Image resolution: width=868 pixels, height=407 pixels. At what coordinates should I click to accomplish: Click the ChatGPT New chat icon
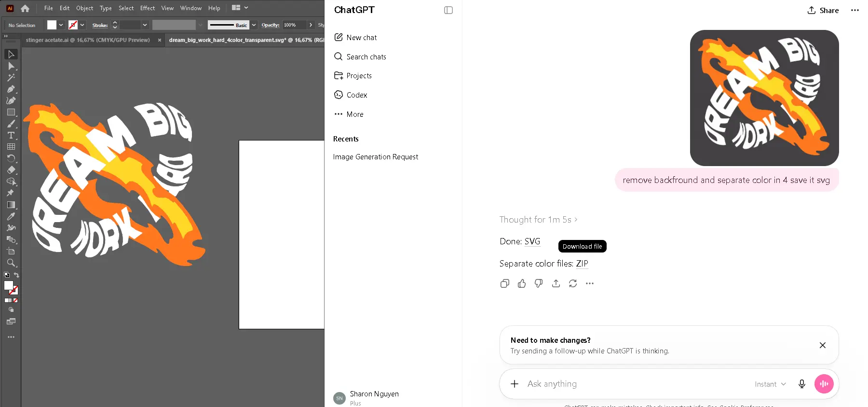tap(339, 37)
